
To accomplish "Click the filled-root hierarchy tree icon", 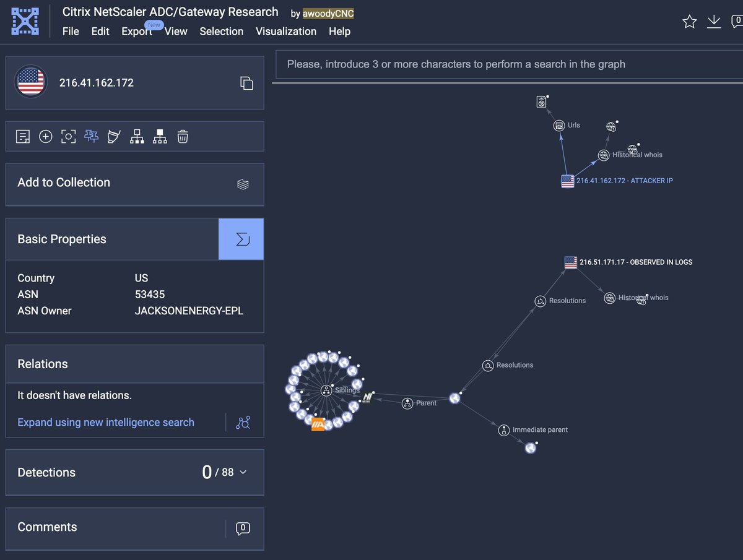I will (x=160, y=137).
